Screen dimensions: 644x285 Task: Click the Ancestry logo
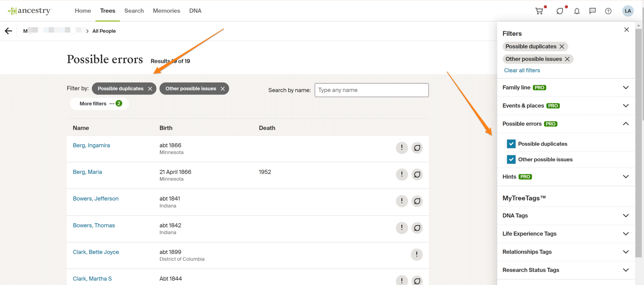(30, 11)
